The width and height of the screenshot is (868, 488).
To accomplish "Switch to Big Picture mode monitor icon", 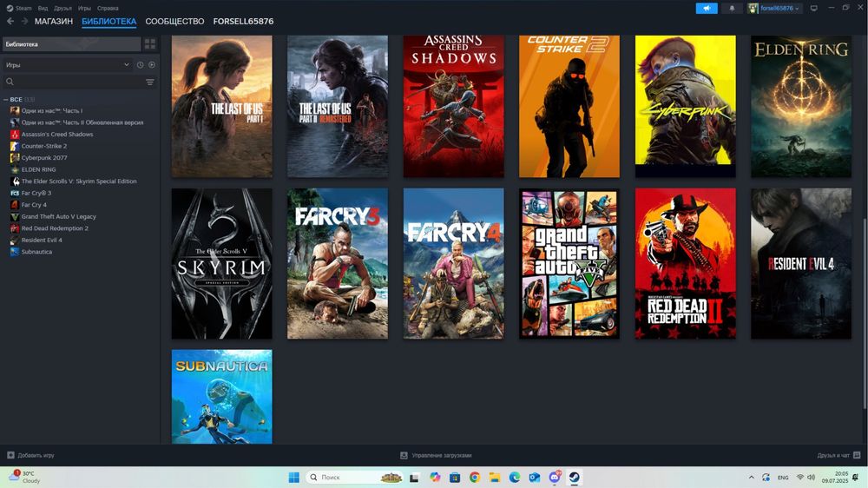I will coord(814,9).
